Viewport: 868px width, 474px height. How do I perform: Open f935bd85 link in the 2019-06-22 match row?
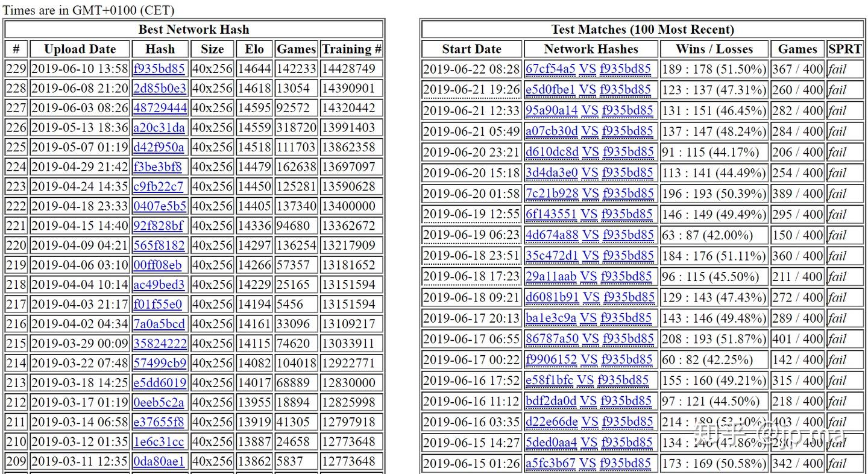(626, 69)
